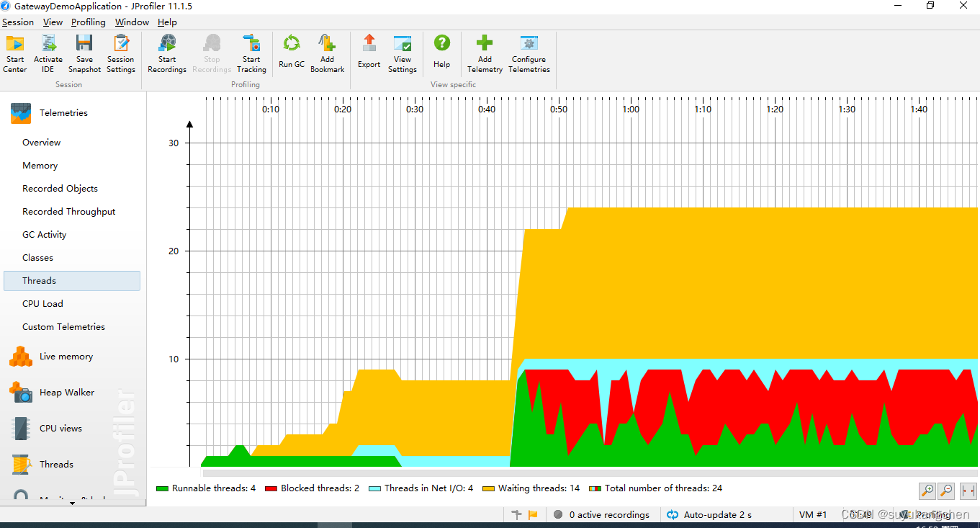The image size is (980, 528).
Task: Click the red Blocked threads swatch
Action: pyautogui.click(x=271, y=488)
